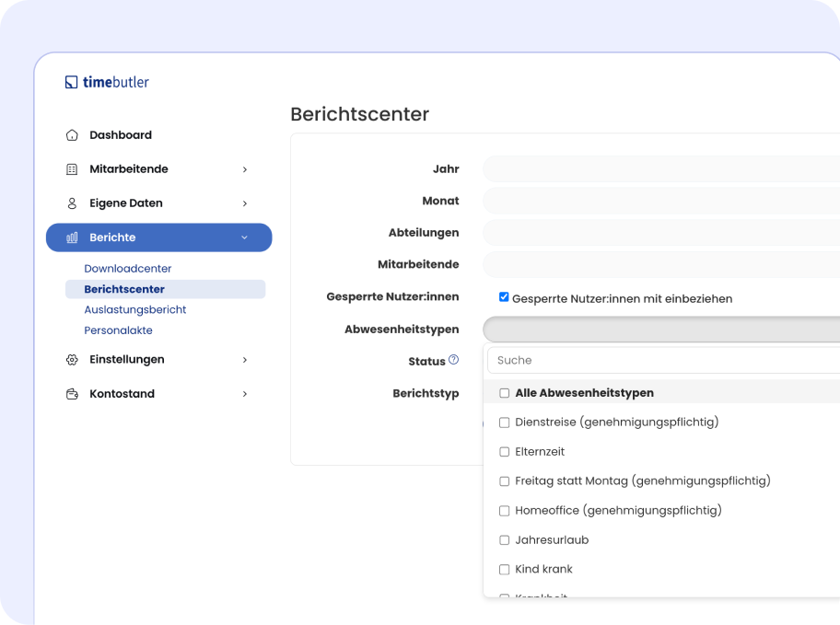The height and width of the screenshot is (625, 840).
Task: Click the Mitarbeitende building icon
Action: coord(72,169)
